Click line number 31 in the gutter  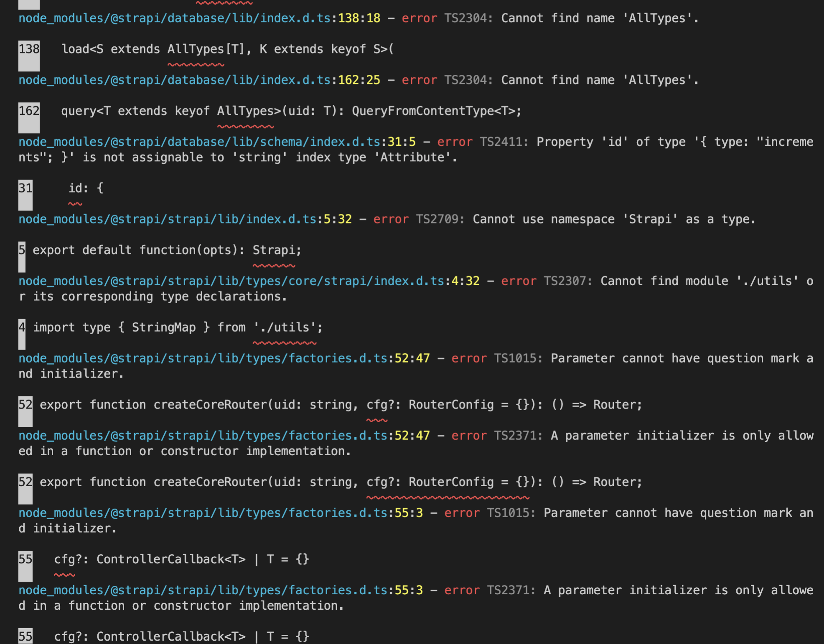tap(25, 188)
